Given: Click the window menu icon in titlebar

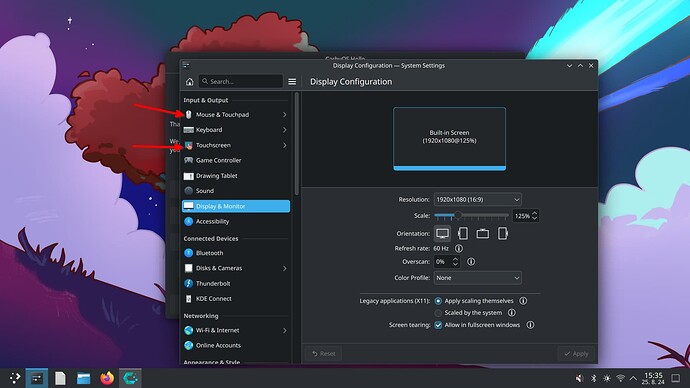Looking at the screenshot, I should pyautogui.click(x=186, y=66).
